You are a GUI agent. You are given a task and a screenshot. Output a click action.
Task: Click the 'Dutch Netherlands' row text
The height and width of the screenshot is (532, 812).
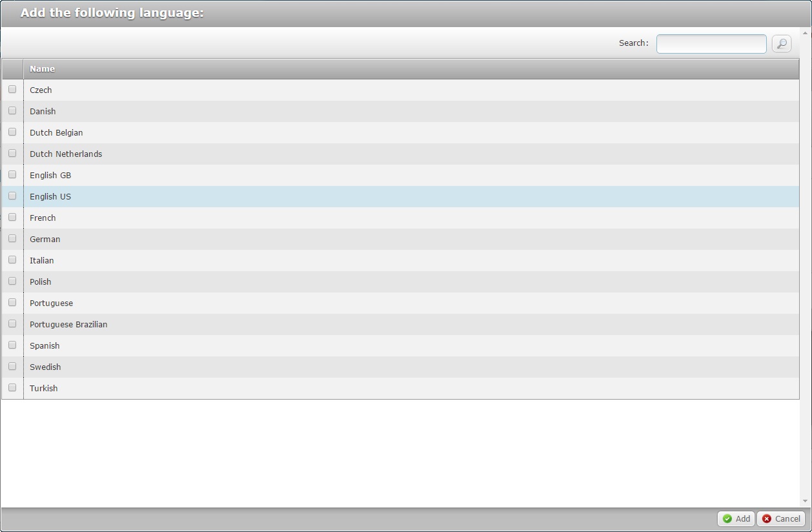point(66,154)
